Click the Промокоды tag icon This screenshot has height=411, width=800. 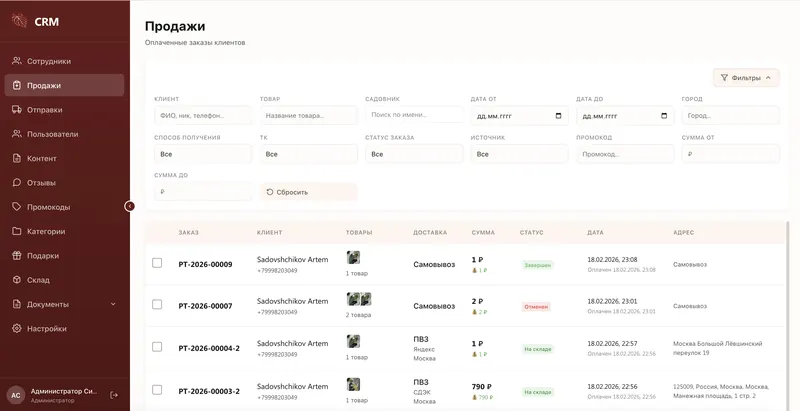pos(17,207)
